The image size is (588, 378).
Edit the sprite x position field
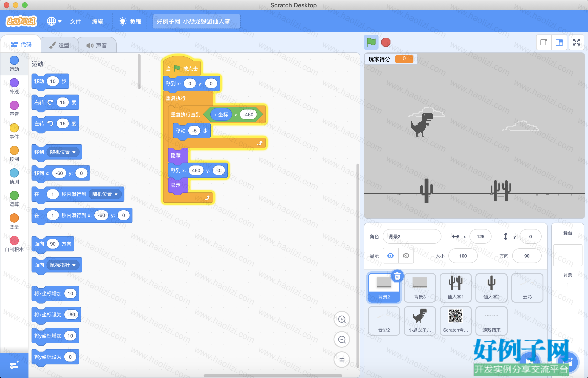point(480,236)
